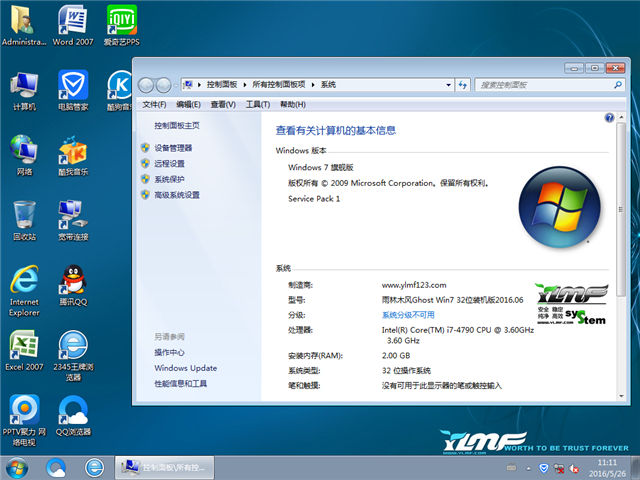The image size is (640, 480).
Task: Open the address bar history dropdown arrow
Action: coord(449,85)
